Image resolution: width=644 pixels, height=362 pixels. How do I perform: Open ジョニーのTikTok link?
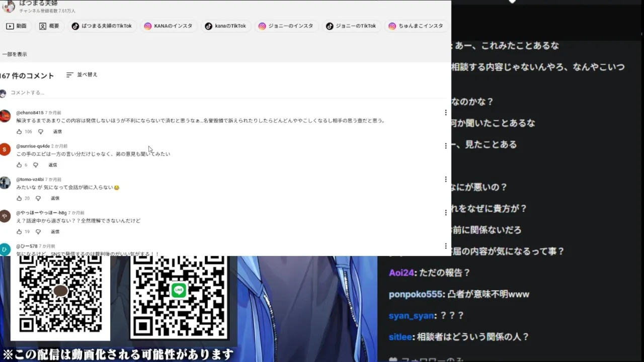click(x=351, y=26)
